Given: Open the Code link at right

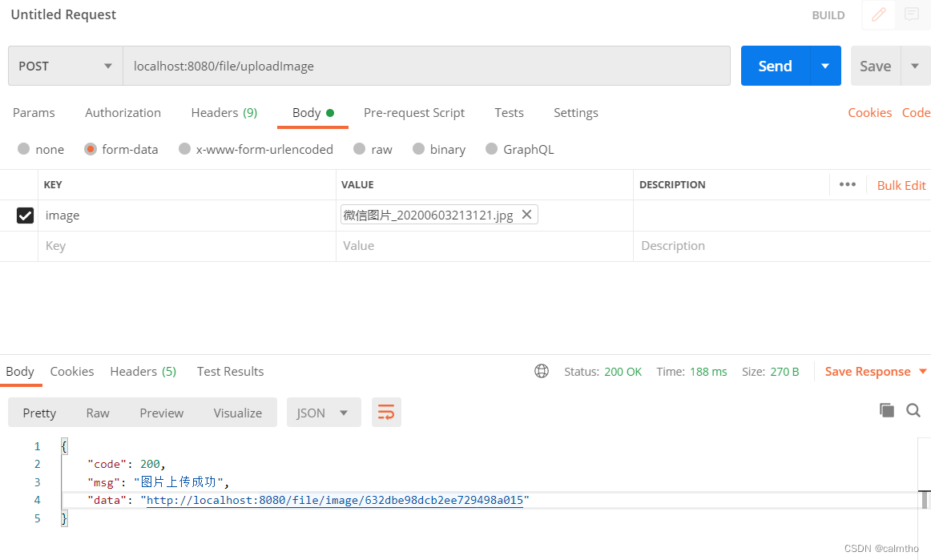Looking at the screenshot, I should [x=916, y=113].
